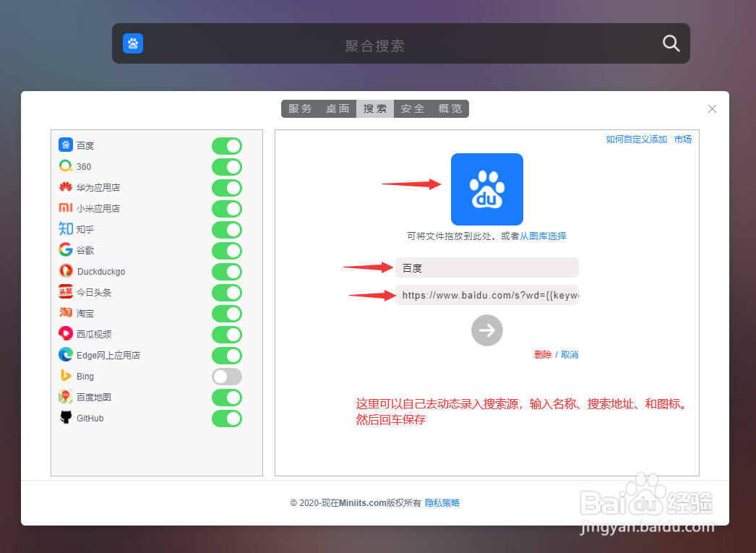The width and height of the screenshot is (756, 553).
Task: Click the 360 search engine icon
Action: point(66,166)
